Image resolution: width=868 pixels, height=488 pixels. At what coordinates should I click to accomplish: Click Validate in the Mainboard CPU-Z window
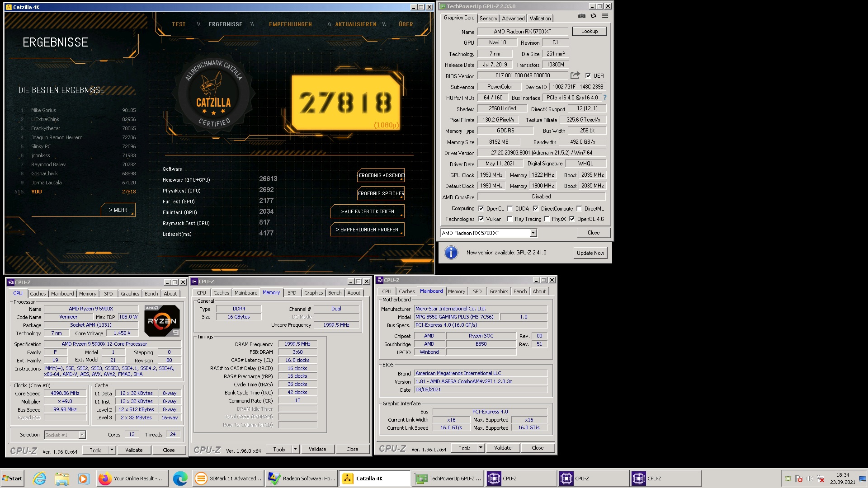[503, 448]
